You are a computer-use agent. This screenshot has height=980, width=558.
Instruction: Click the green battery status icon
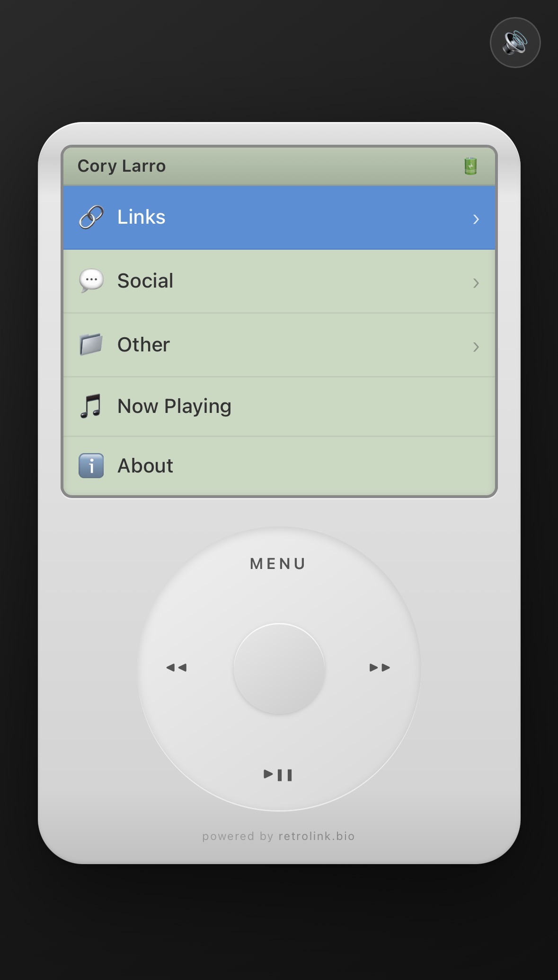[x=470, y=166]
